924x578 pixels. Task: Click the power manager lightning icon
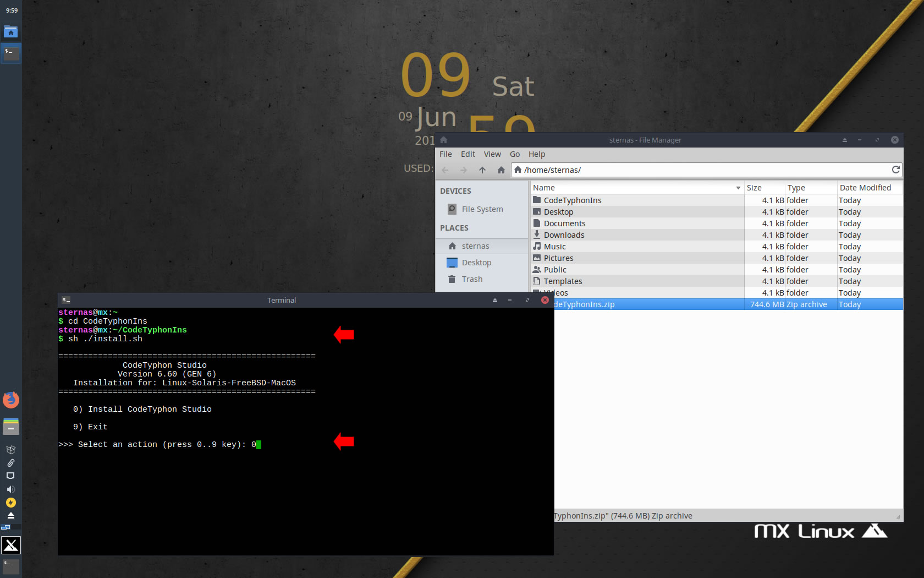10,503
